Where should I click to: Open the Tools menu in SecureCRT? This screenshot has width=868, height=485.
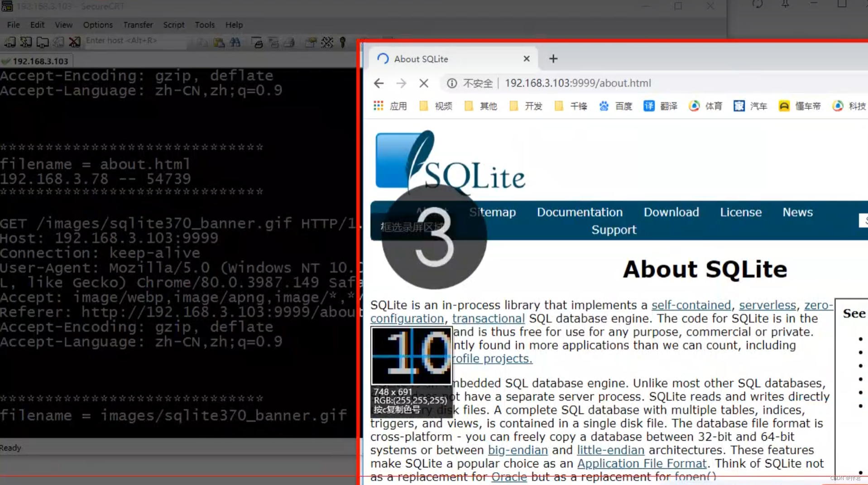pos(205,25)
